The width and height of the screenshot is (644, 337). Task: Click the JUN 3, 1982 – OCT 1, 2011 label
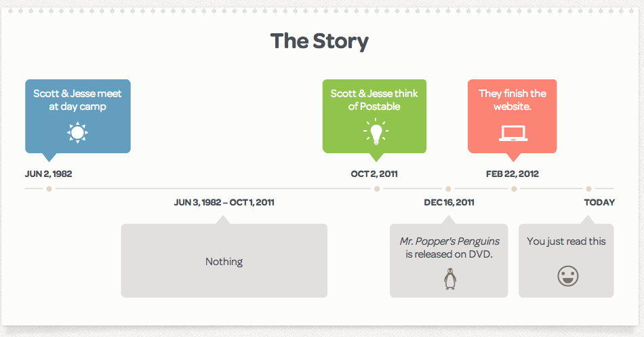(224, 202)
